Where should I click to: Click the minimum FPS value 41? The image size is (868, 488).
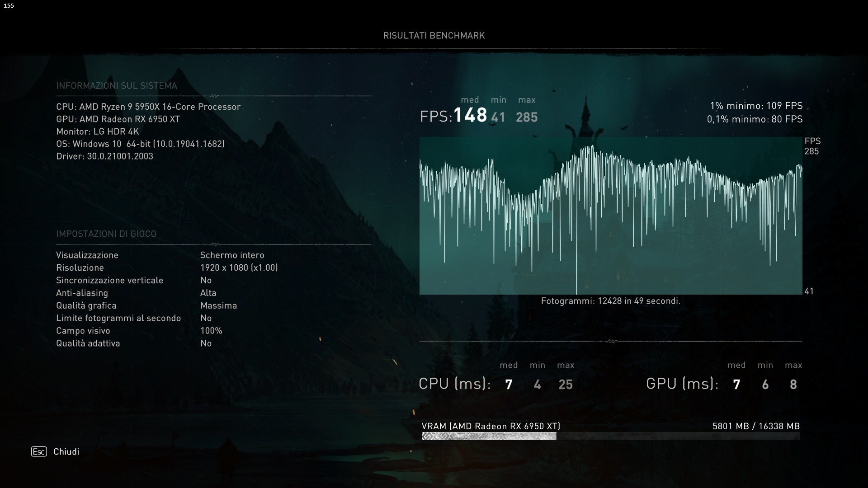click(498, 117)
